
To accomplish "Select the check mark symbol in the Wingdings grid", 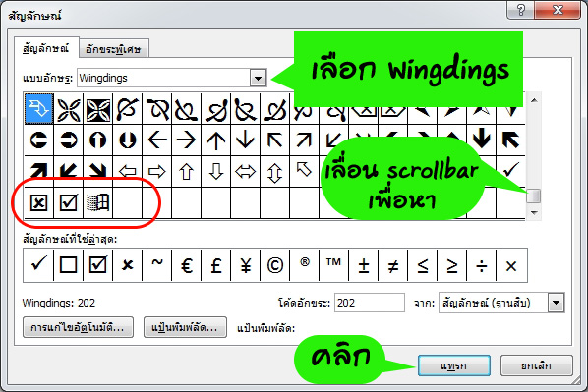I will (510, 170).
